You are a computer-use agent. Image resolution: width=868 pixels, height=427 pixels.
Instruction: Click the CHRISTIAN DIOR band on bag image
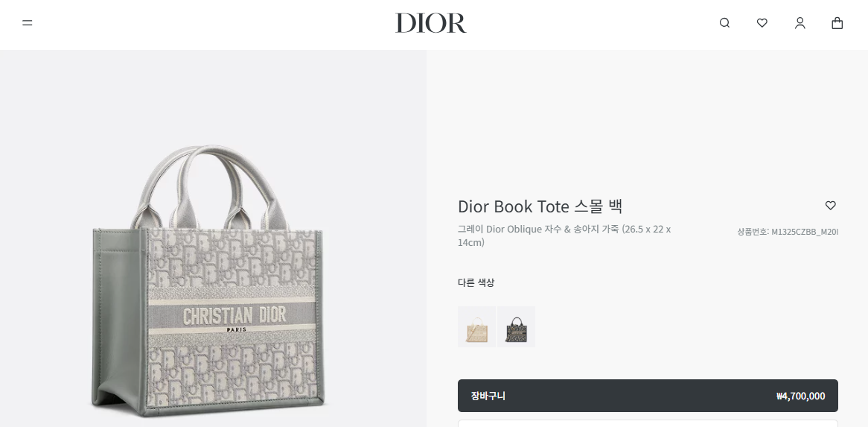click(x=234, y=316)
